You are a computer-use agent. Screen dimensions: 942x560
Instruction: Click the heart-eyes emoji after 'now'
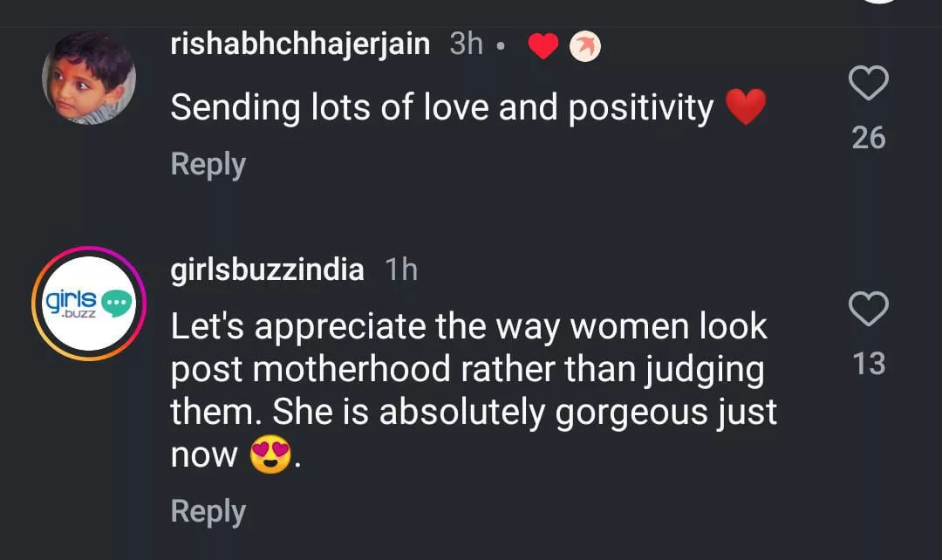270,455
